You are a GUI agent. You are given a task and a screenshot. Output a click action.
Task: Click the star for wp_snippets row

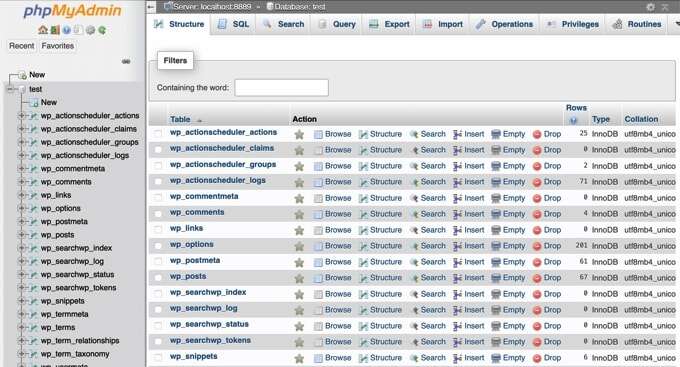[299, 358]
